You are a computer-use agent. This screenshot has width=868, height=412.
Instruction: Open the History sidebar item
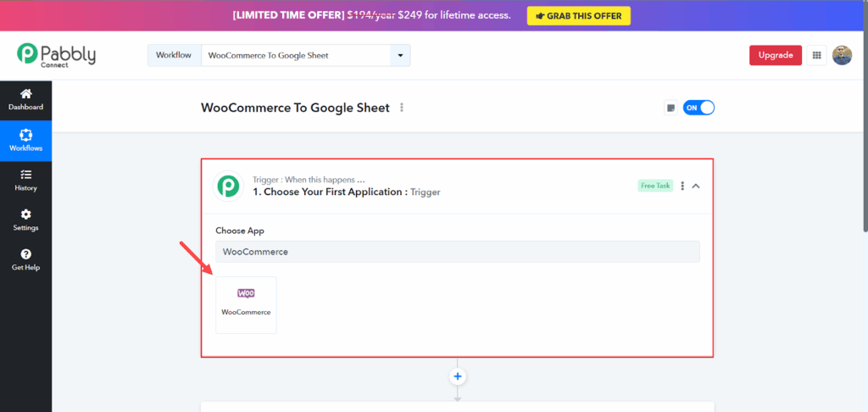25,181
